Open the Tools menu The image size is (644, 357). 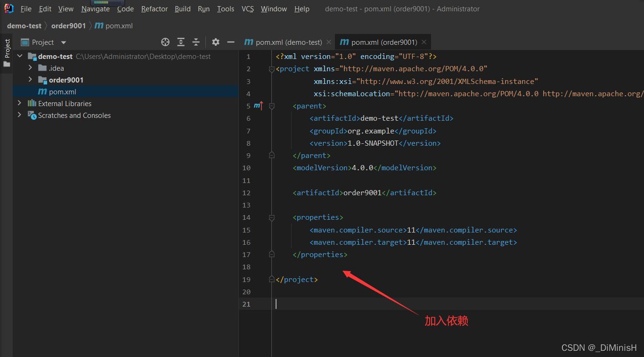coord(226,9)
